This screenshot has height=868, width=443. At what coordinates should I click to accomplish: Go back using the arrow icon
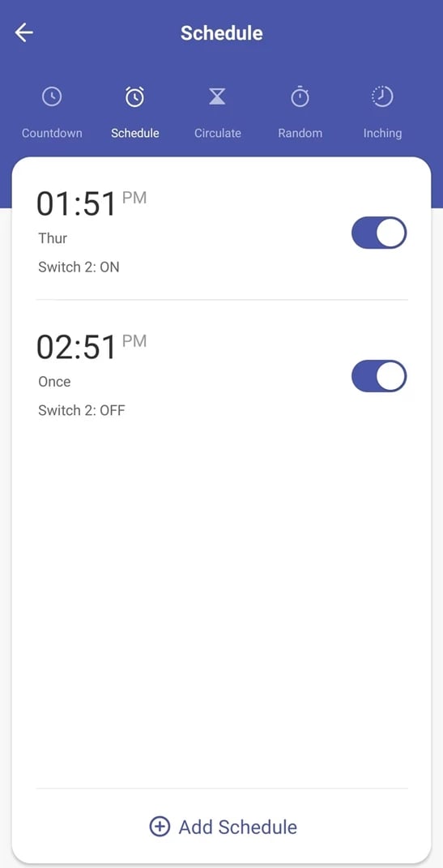[x=23, y=32]
